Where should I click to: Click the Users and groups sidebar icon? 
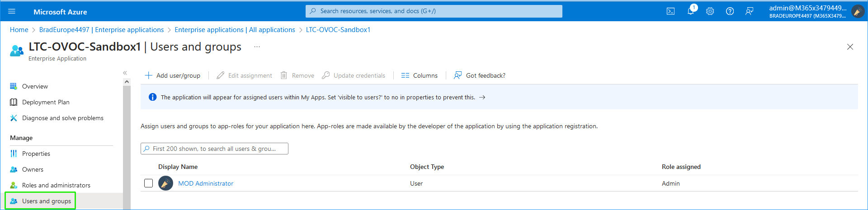14,201
